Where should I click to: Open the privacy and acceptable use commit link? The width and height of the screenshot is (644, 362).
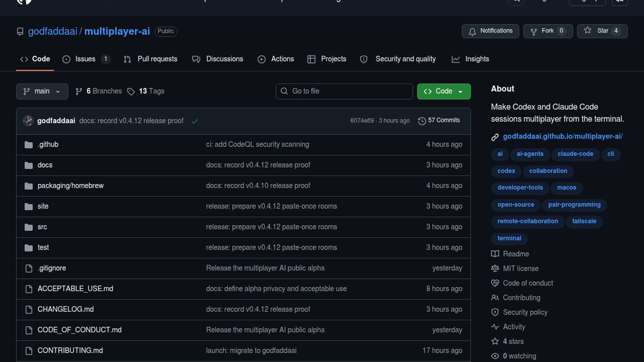pyautogui.click(x=276, y=289)
